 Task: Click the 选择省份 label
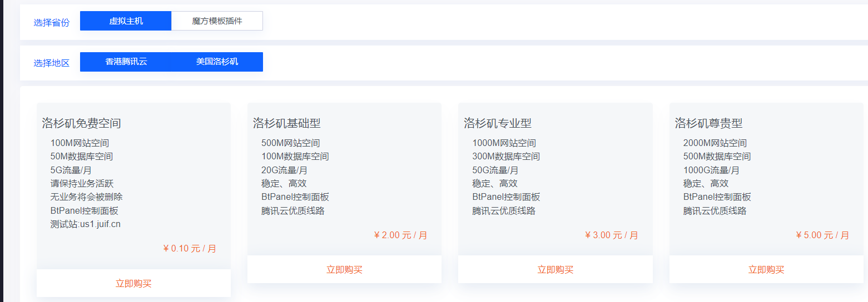tap(52, 22)
